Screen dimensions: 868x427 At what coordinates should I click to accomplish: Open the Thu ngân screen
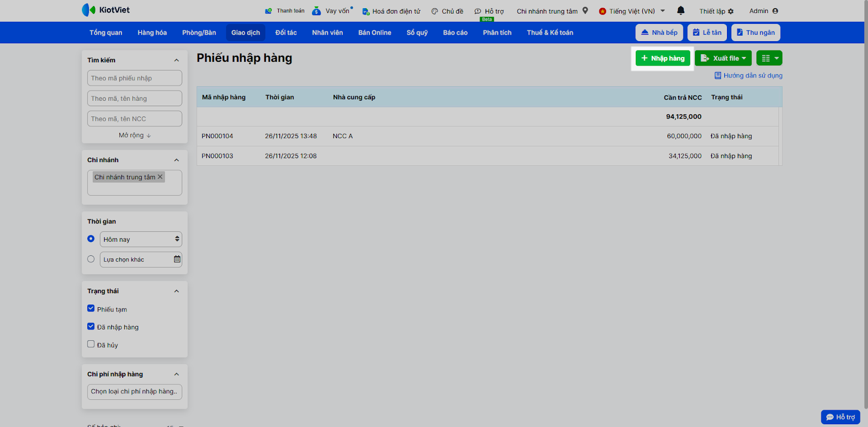pyautogui.click(x=756, y=33)
